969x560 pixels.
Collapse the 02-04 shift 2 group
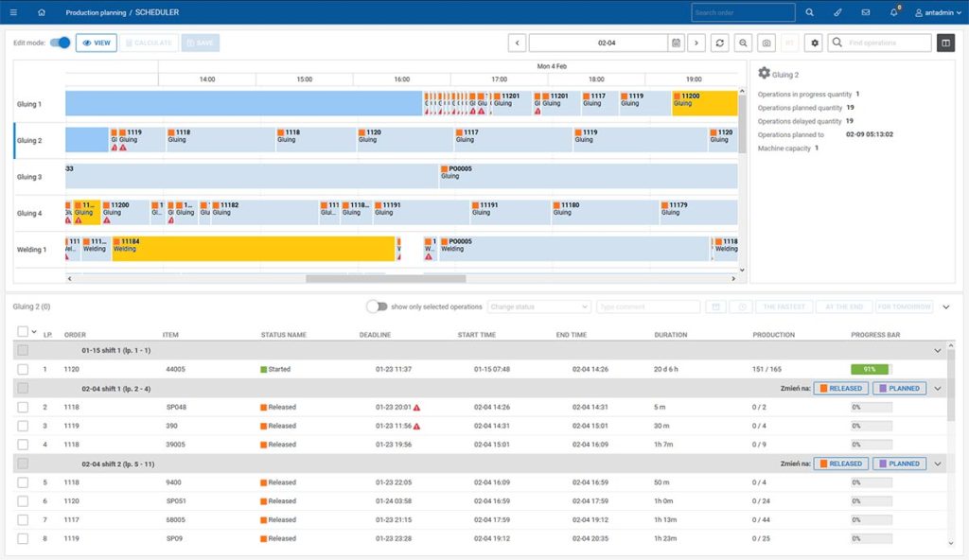coord(938,464)
